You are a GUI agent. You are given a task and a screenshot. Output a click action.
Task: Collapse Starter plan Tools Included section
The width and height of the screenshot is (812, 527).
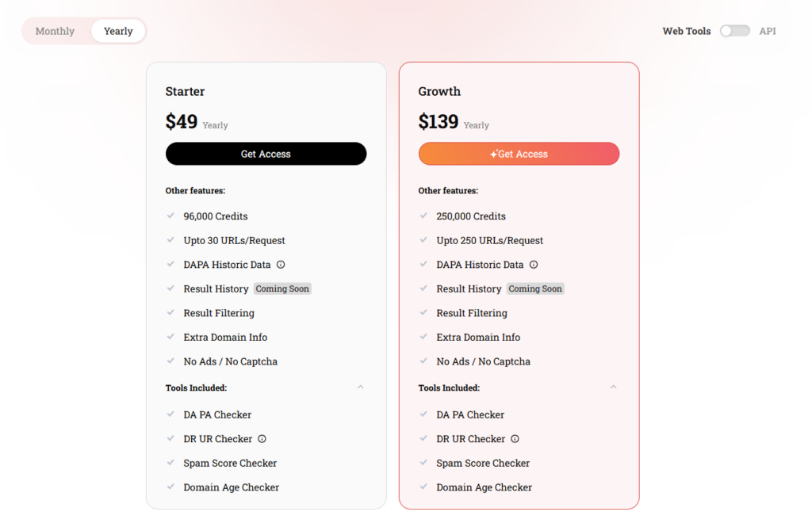pos(361,388)
